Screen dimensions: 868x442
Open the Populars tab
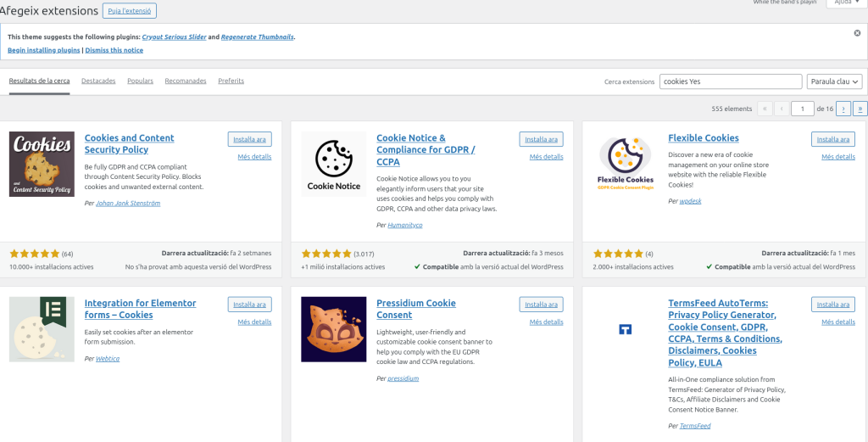140,81
